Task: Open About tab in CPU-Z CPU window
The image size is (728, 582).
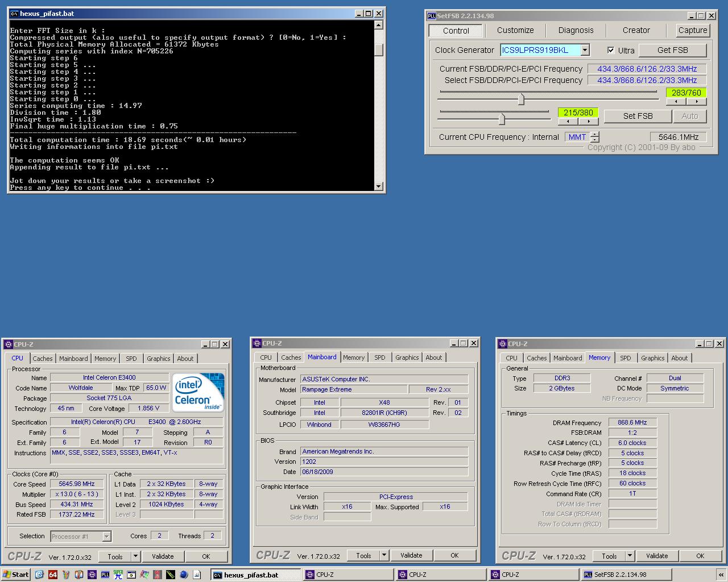Action: (x=185, y=359)
